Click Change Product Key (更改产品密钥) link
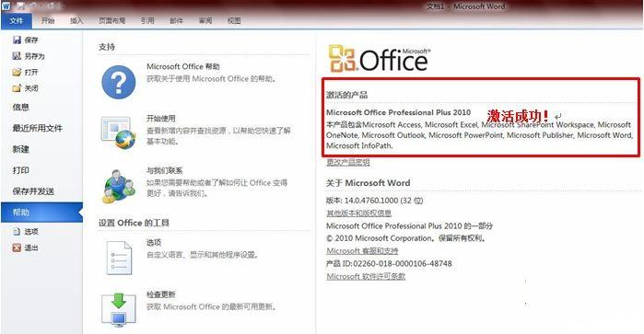Viewport: 644px width, 334px height. (348, 163)
